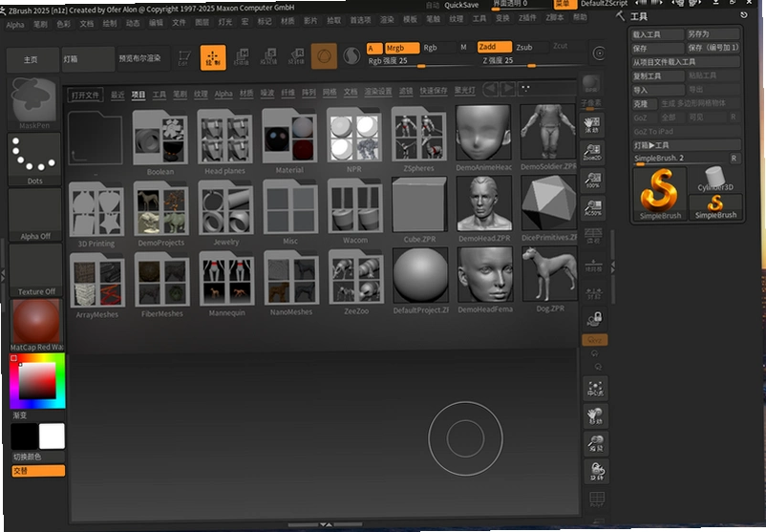Open the MaskPen brush selector
Screen dimensions: 766x532
[x=33, y=102]
